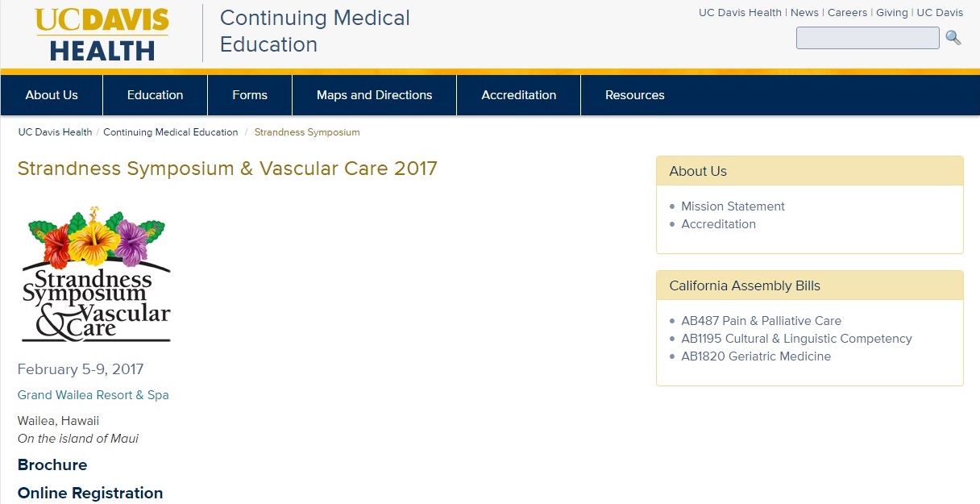Click the search magnifier icon
The image size is (980, 504).
point(953,38)
